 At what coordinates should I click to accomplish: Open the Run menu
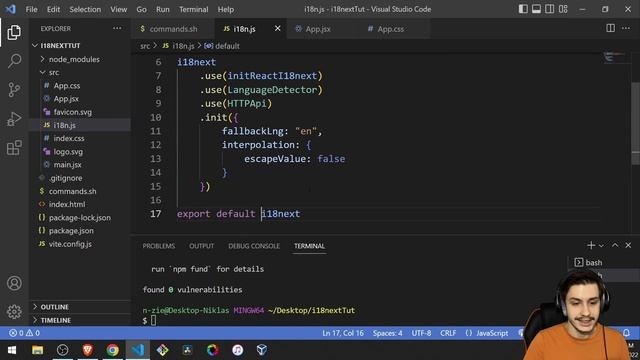162,9
